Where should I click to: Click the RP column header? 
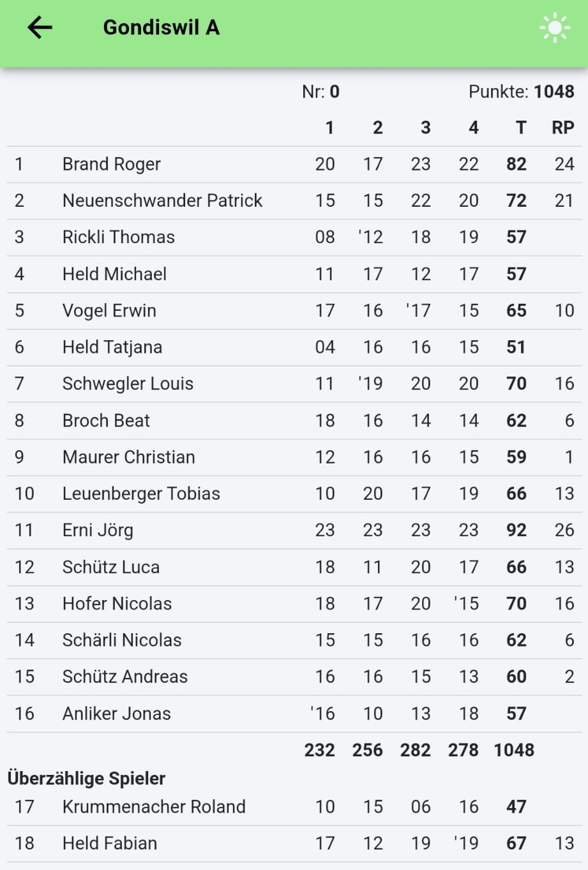click(x=562, y=128)
